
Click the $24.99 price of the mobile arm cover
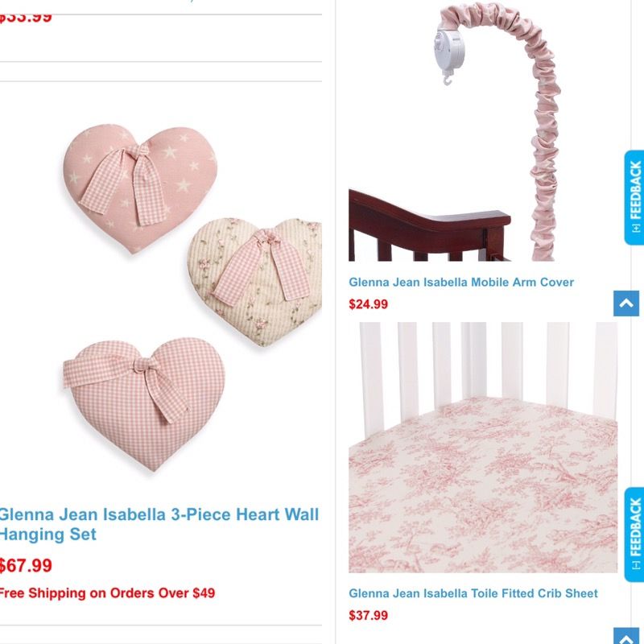pos(368,304)
